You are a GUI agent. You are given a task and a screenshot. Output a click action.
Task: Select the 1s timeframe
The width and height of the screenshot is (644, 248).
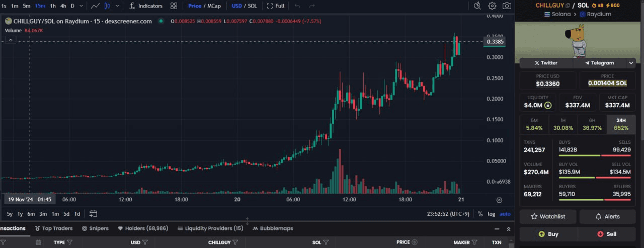click(x=4, y=6)
